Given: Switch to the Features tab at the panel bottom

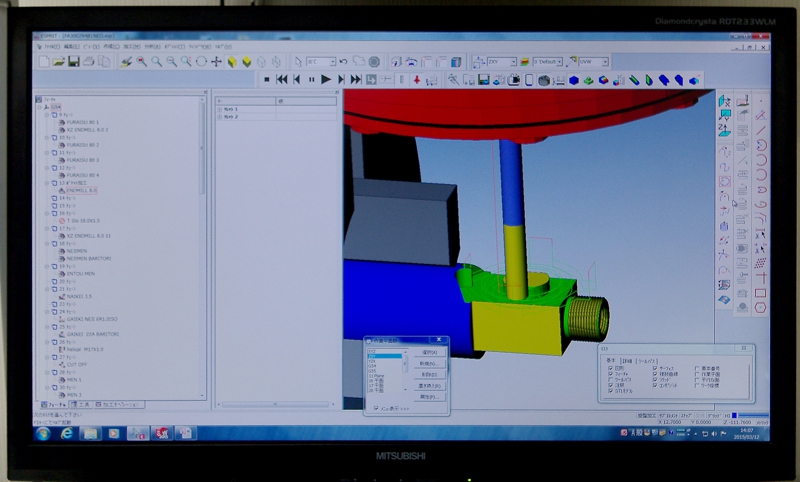Looking at the screenshot, I should (54, 404).
